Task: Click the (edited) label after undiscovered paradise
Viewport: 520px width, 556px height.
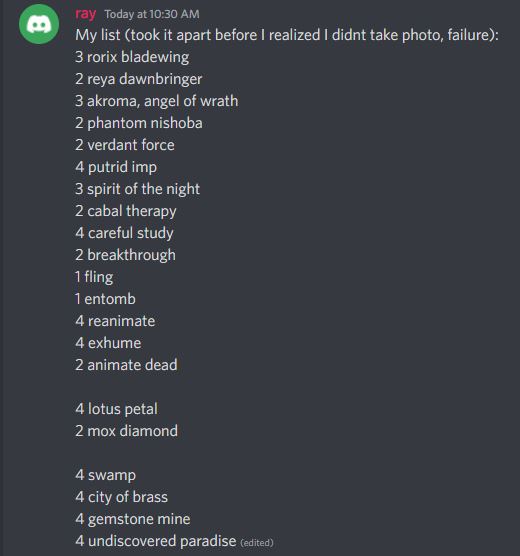Action: click(257, 543)
